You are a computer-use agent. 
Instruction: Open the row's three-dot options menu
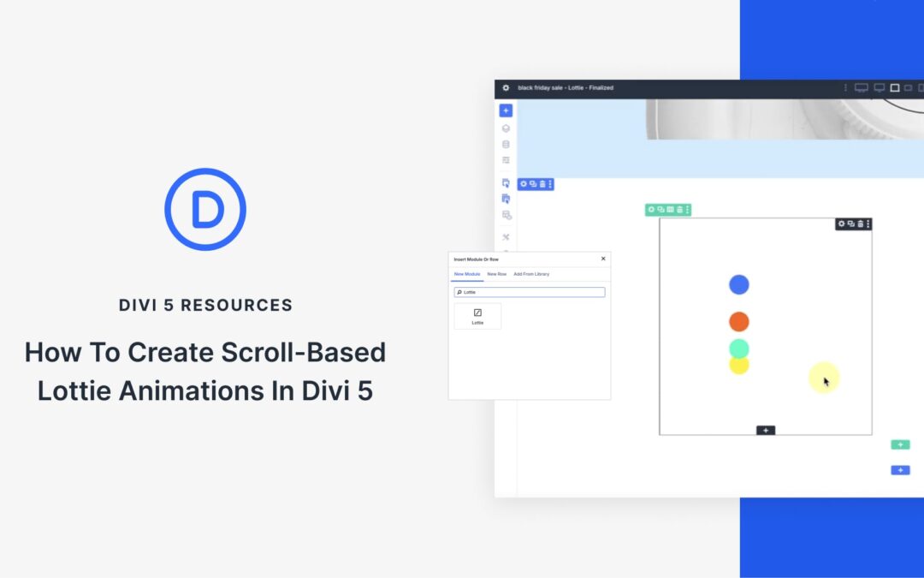(x=688, y=209)
